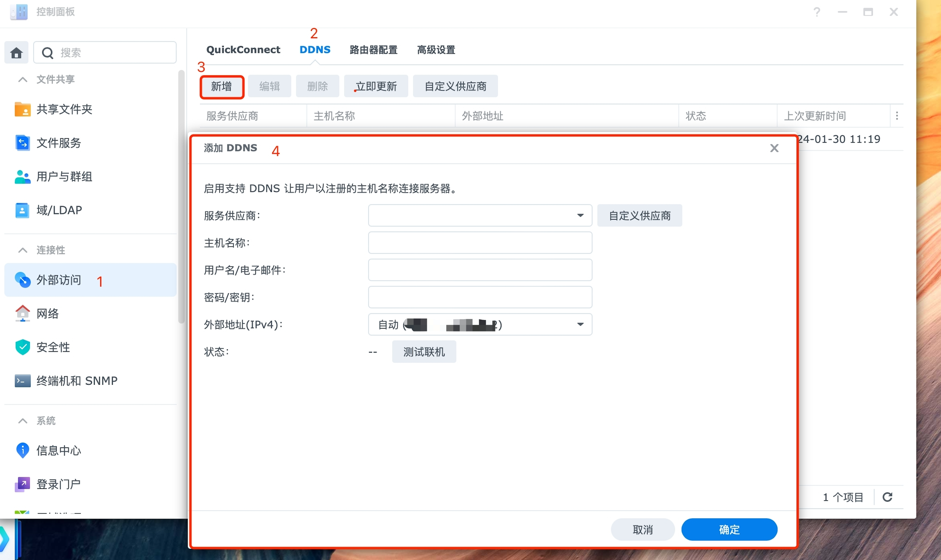The image size is (941, 560).
Task: Click the home icon in sidebar
Action: click(x=16, y=53)
